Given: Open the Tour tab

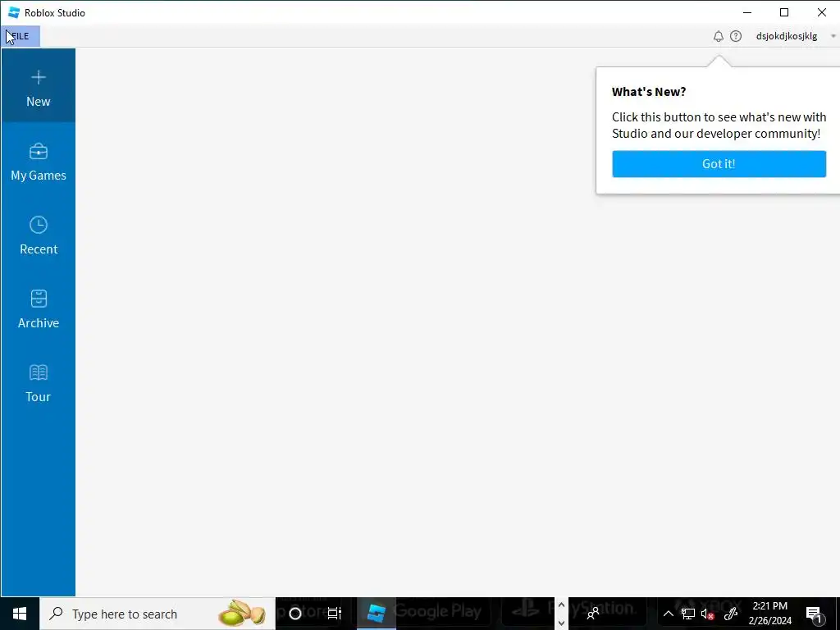Looking at the screenshot, I should click(38, 383).
